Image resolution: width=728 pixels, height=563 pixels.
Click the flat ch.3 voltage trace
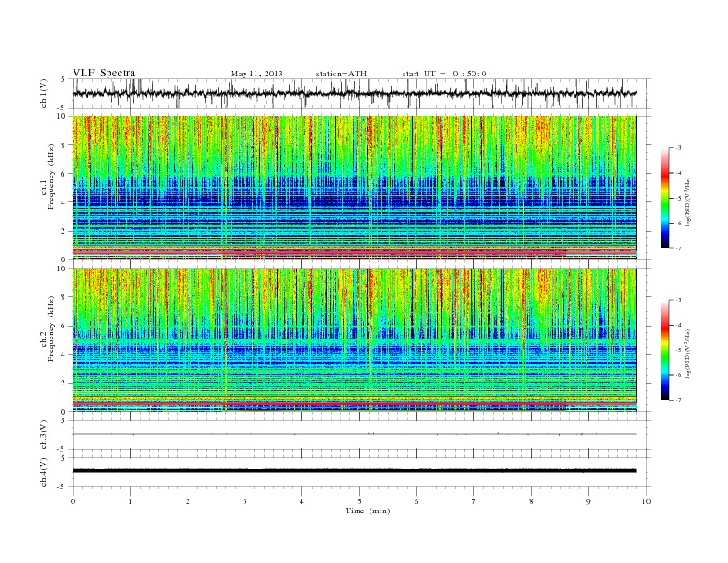click(354, 434)
